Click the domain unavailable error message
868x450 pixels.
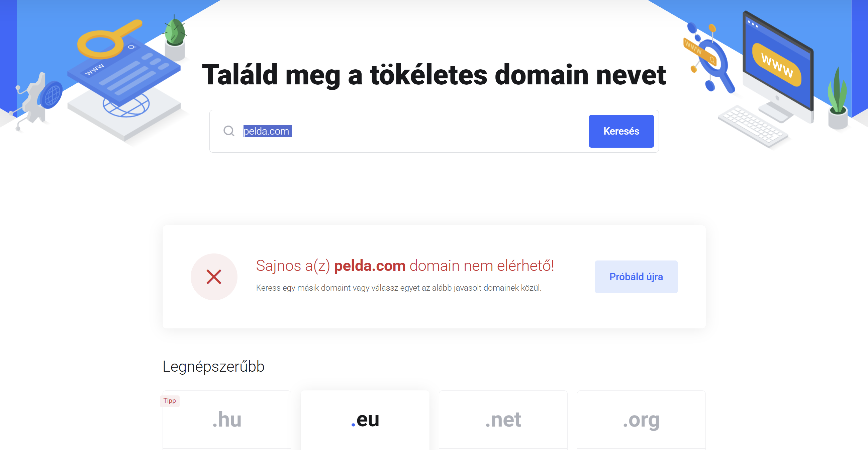click(405, 266)
